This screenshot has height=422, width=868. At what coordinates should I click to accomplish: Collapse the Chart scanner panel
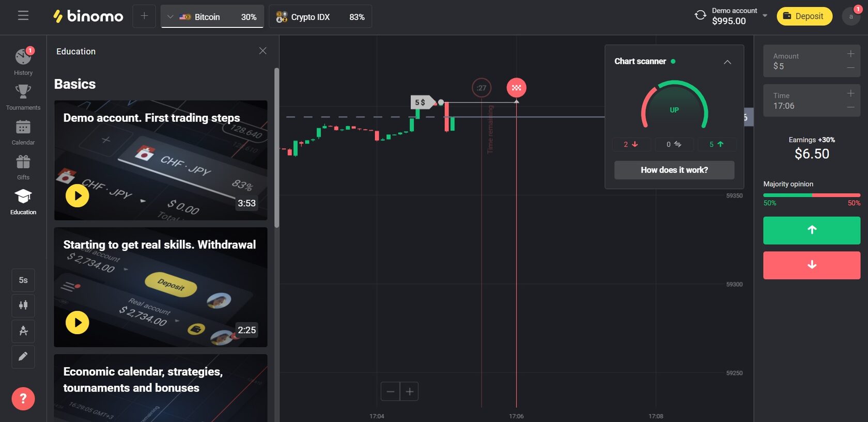(x=727, y=61)
